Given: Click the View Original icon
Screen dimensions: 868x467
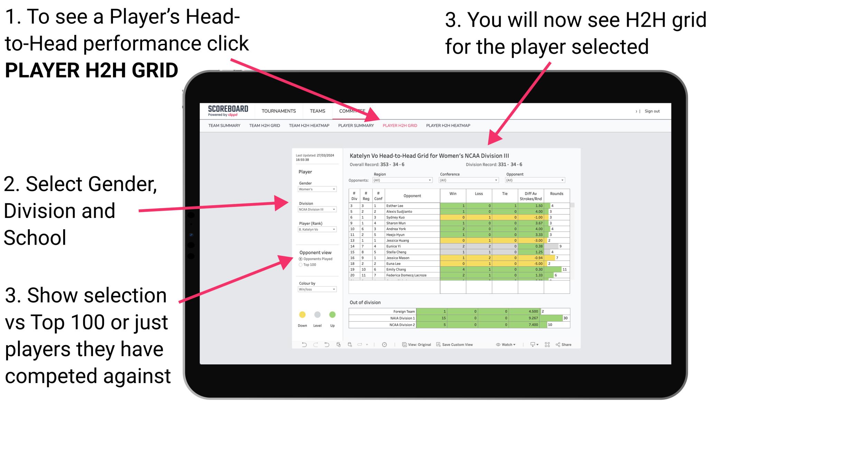Looking at the screenshot, I should (403, 344).
